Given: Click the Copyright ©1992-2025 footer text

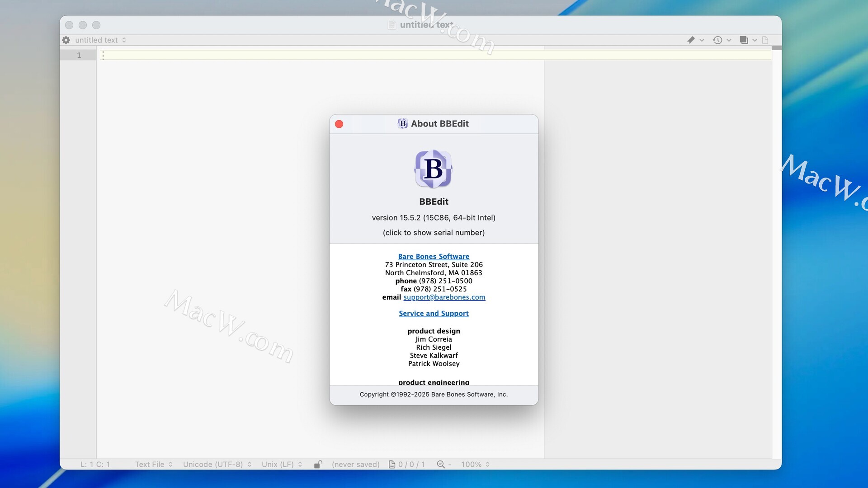Looking at the screenshot, I should coord(434,394).
